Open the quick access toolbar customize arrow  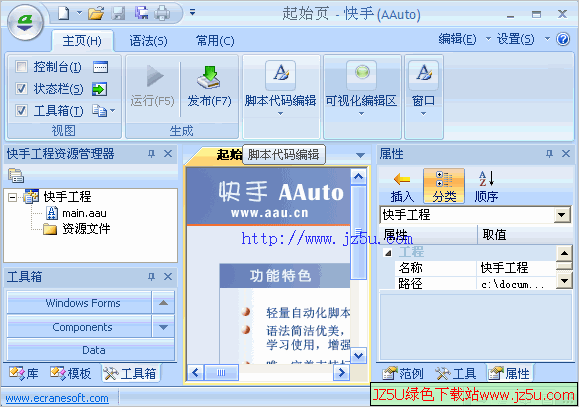(192, 13)
